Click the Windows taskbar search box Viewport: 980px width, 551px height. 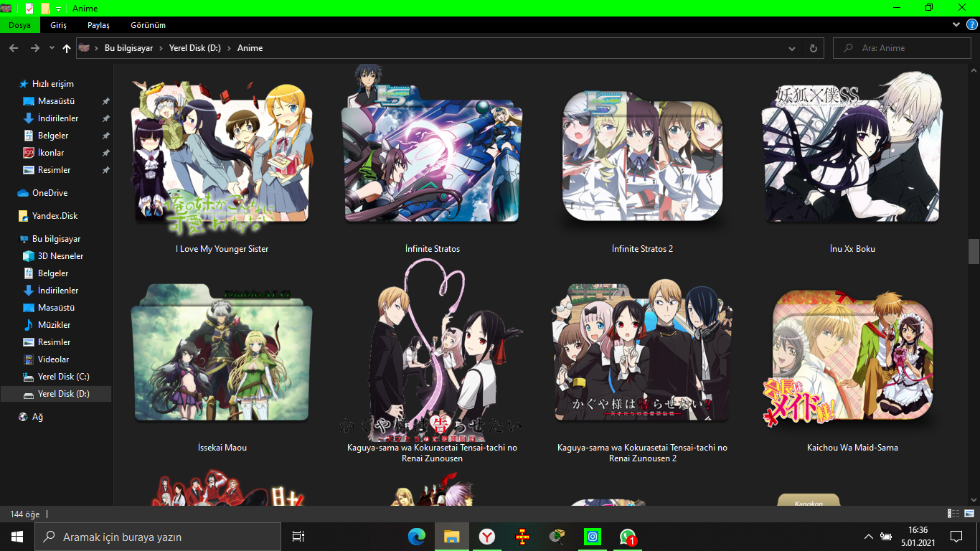click(x=158, y=537)
